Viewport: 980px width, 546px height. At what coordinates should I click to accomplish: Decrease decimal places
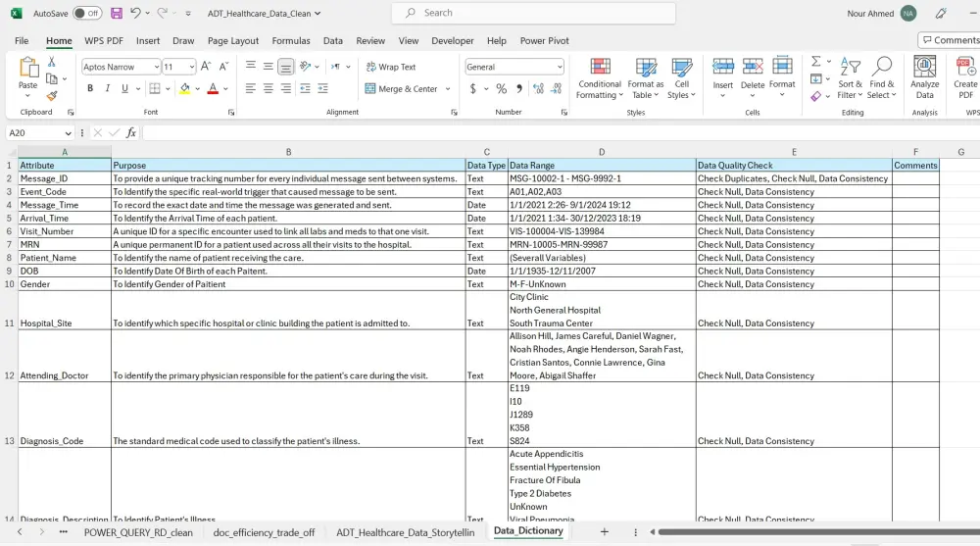tap(557, 89)
